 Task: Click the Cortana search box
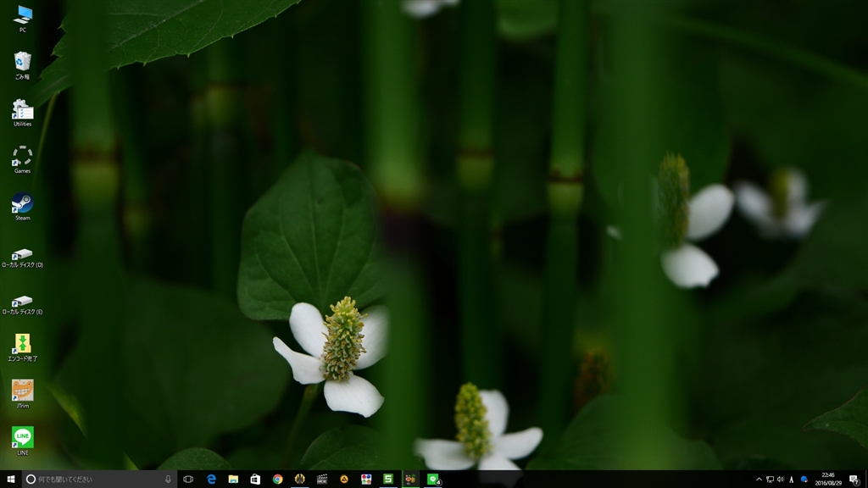tap(100, 480)
